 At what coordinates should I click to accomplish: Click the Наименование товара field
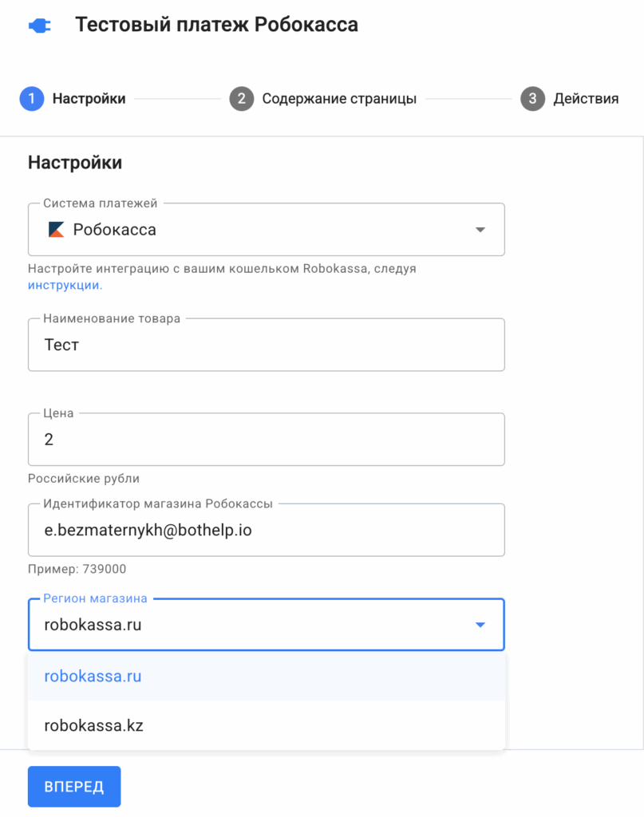tap(266, 345)
